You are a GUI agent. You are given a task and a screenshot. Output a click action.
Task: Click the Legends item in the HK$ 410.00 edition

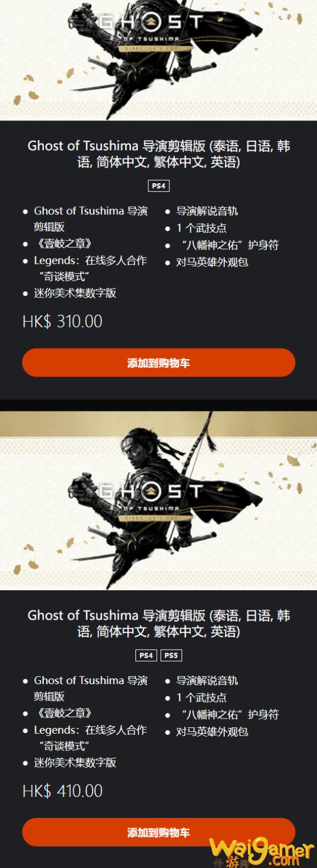[x=90, y=738]
